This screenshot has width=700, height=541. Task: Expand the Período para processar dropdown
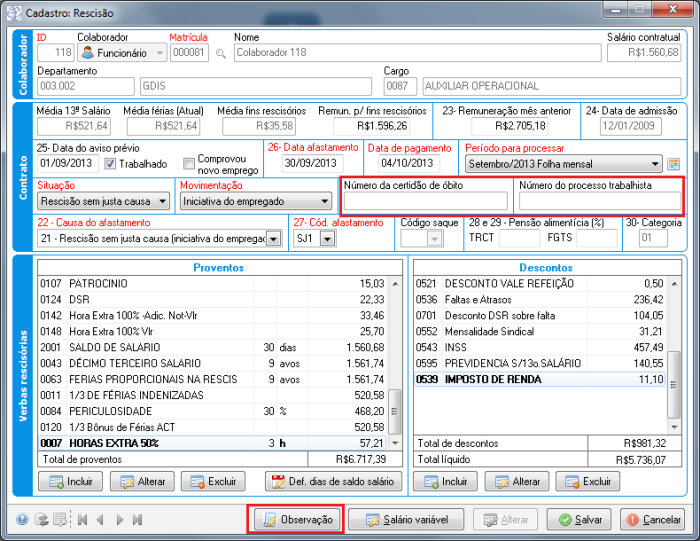coord(654,164)
